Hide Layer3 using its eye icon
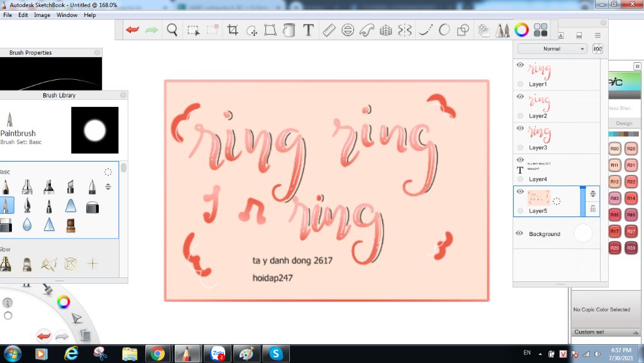Screen dimensions: 644x363 point(520,128)
